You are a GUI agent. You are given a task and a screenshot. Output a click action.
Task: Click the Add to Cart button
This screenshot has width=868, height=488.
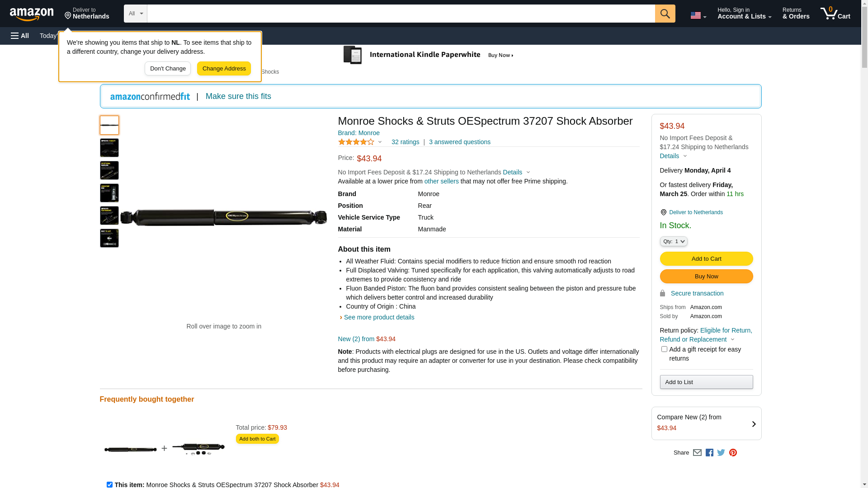[x=706, y=259]
